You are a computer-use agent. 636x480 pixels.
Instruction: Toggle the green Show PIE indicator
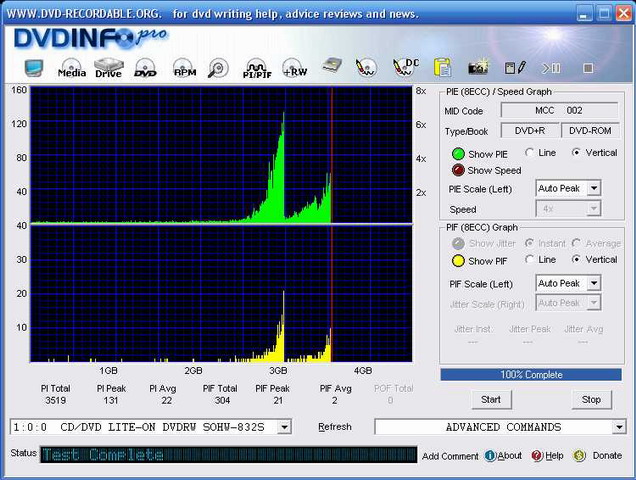(458, 154)
